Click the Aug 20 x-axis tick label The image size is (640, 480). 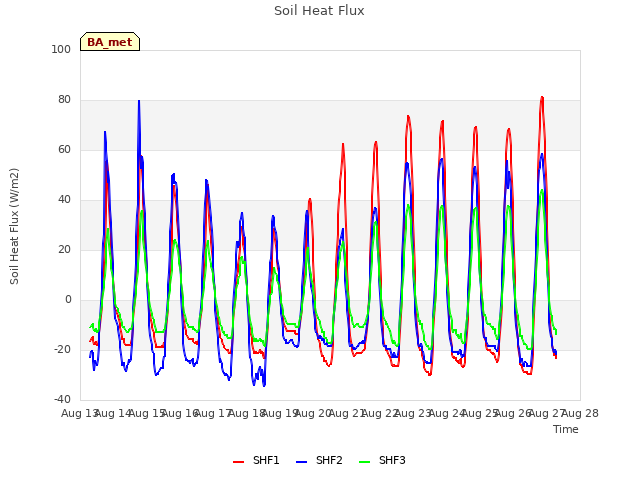click(x=313, y=413)
